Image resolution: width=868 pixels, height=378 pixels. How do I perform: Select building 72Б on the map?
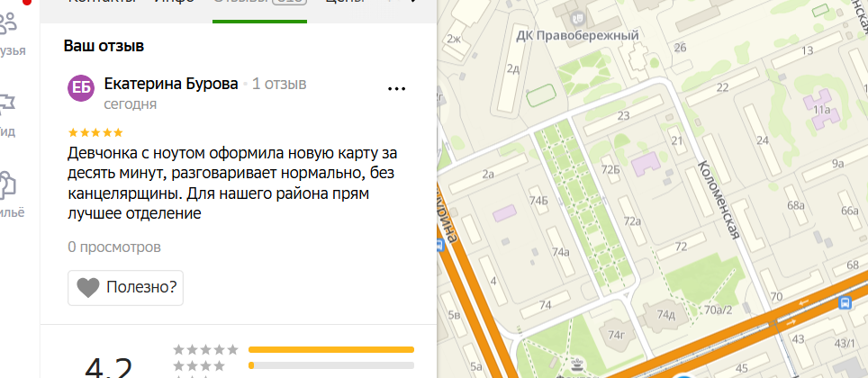pos(610,169)
